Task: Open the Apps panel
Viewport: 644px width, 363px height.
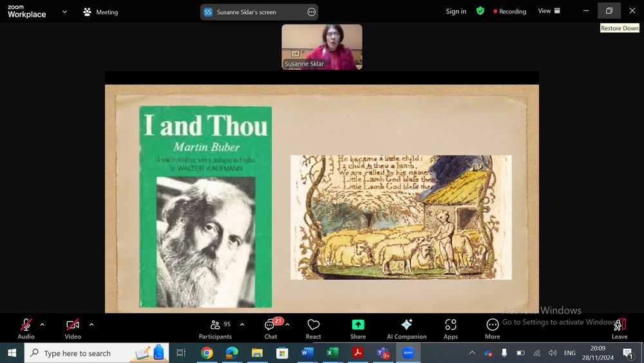Action: point(451,329)
